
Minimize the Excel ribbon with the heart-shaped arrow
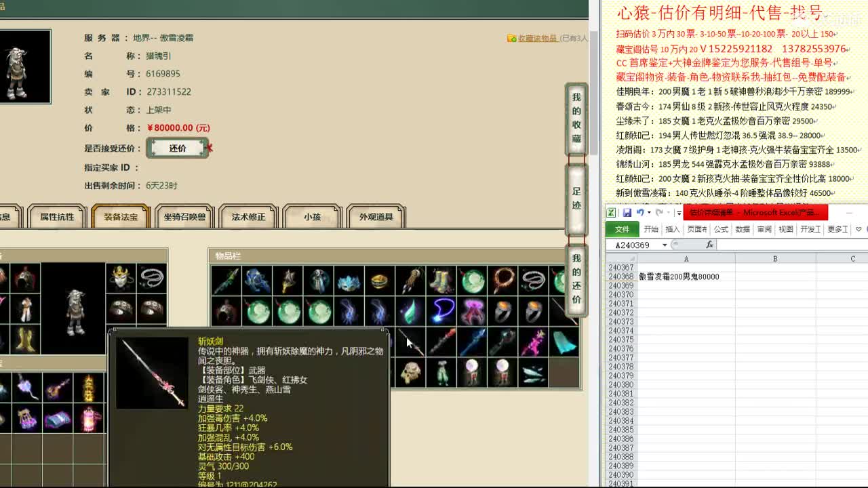tap(859, 229)
